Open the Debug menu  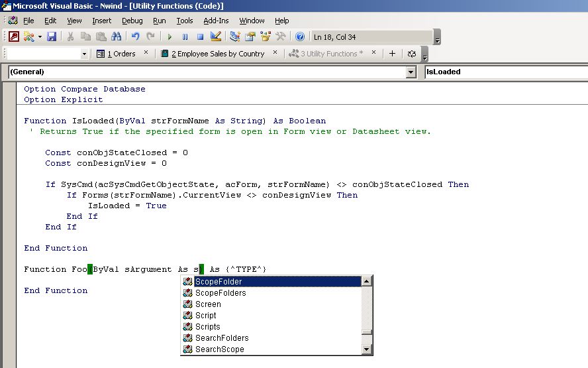point(132,21)
